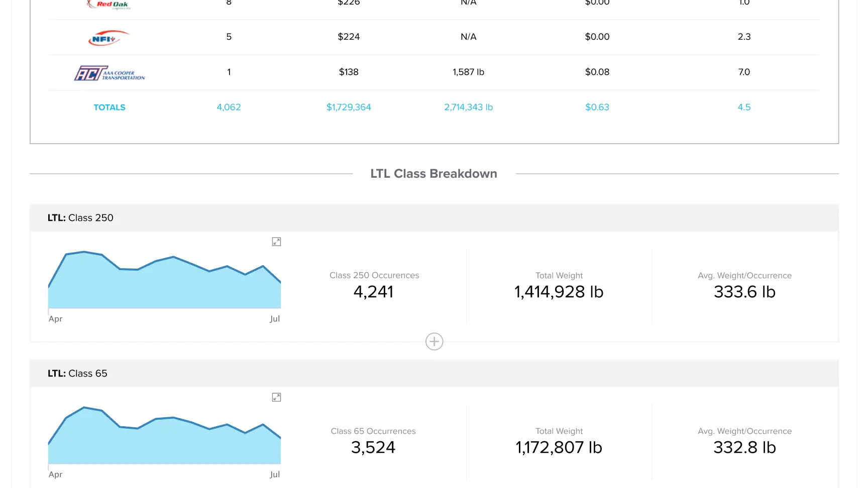The image size is (868, 488).
Task: Click the Red Oak carrier logo
Action: (109, 5)
